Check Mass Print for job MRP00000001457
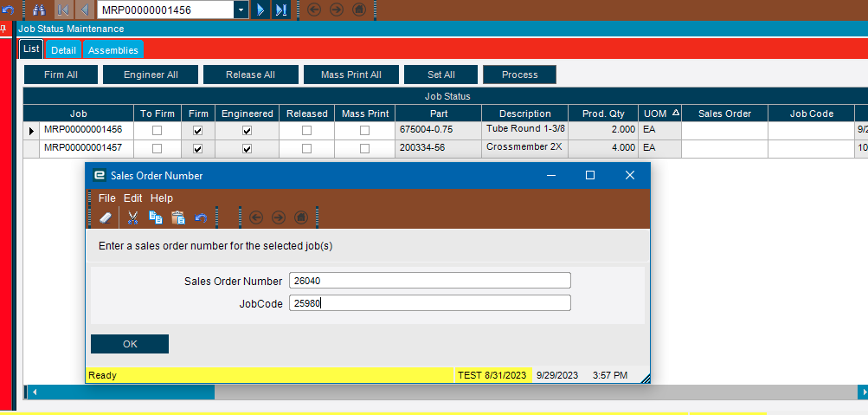This screenshot has width=868, height=415. point(364,148)
